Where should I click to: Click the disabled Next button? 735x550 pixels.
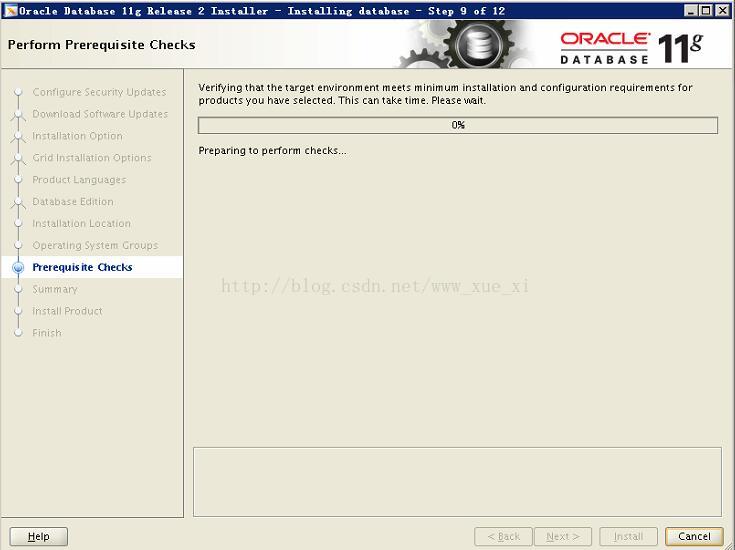point(562,536)
